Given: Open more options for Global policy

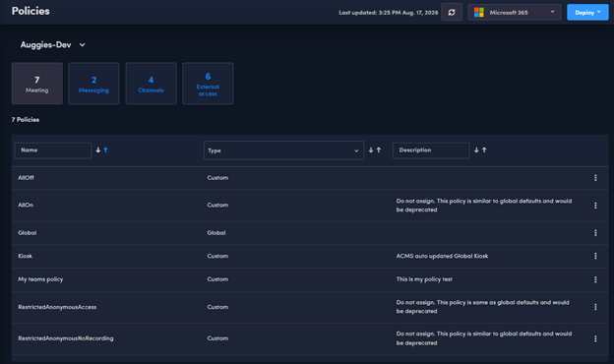Looking at the screenshot, I should click(x=595, y=233).
